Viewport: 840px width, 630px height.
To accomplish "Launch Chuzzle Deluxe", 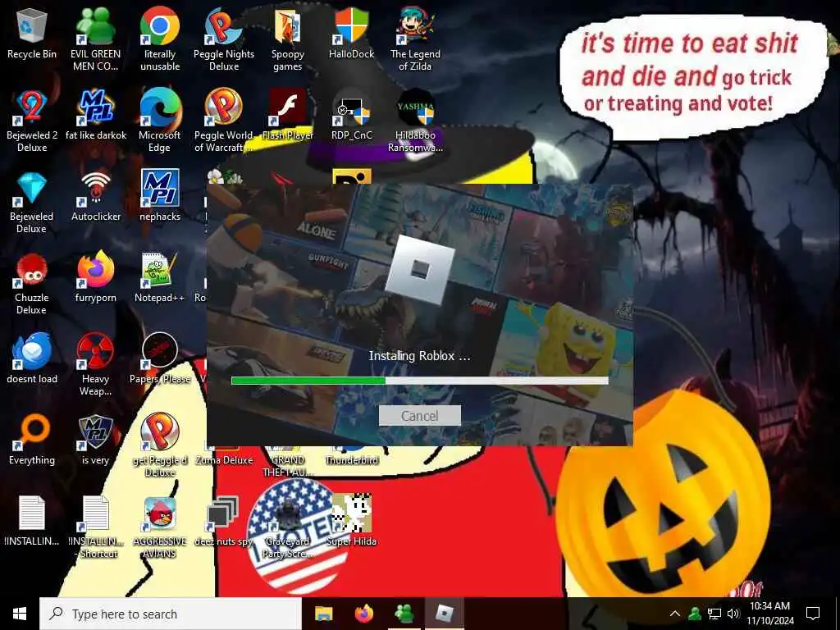I will click(32, 283).
